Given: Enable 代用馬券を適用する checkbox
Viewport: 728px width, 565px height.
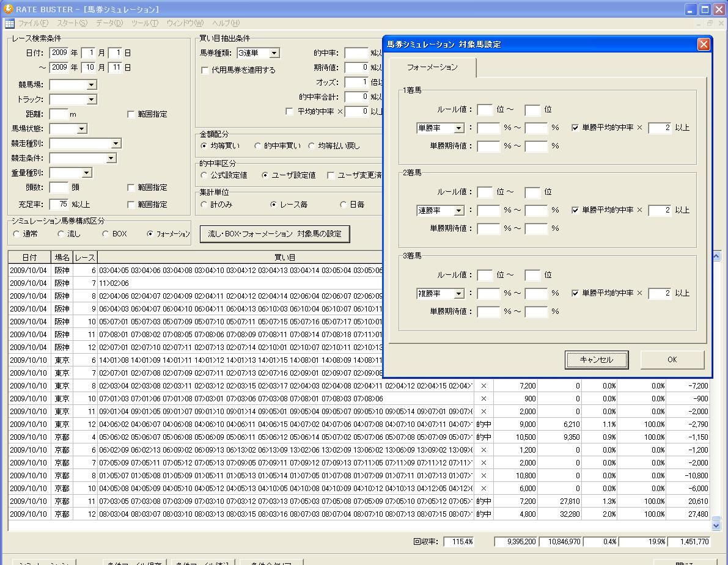Looking at the screenshot, I should [x=204, y=70].
